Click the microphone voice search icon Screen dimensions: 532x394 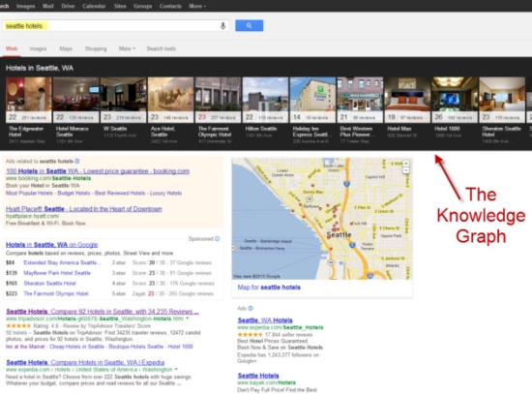click(222, 26)
